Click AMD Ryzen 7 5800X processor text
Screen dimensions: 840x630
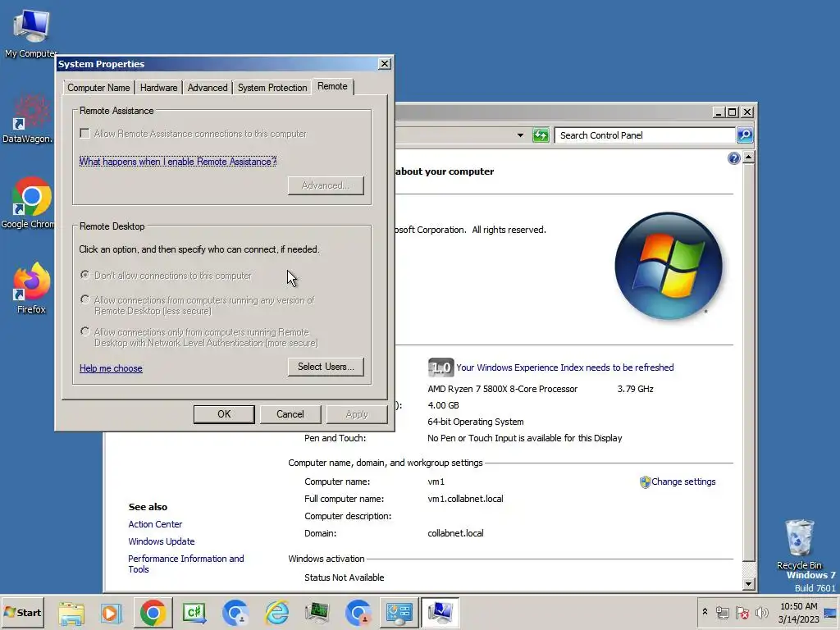[x=503, y=389]
